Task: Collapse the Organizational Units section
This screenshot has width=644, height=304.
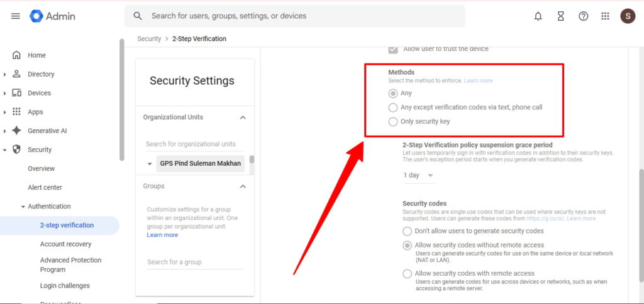Action: (x=243, y=117)
